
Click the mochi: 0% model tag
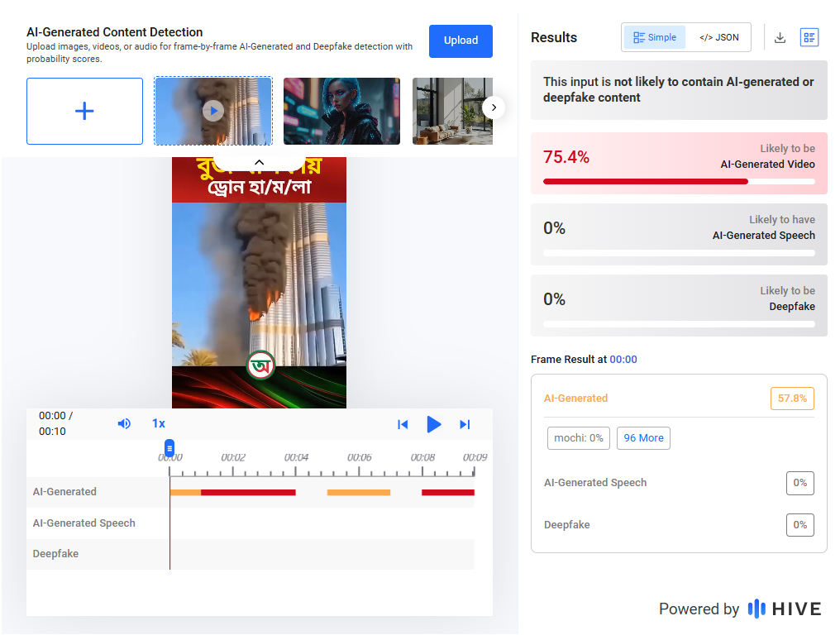tap(579, 438)
